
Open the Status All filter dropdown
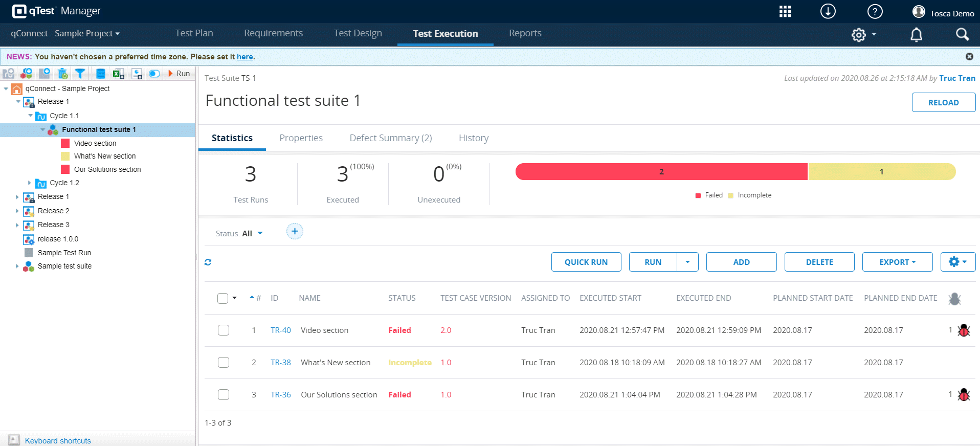(x=239, y=234)
